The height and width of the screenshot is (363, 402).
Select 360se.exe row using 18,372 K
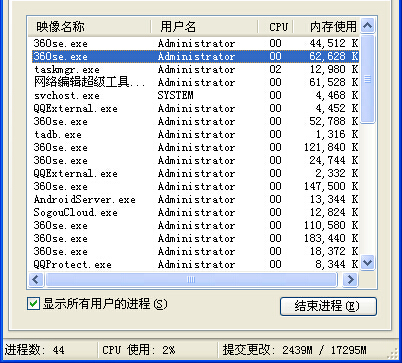tap(195, 251)
